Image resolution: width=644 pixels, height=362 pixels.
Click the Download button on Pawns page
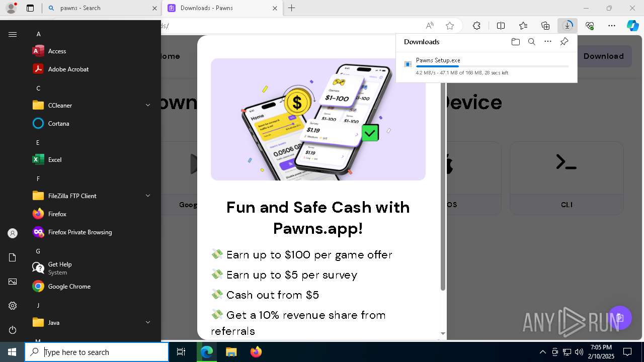[603, 56]
